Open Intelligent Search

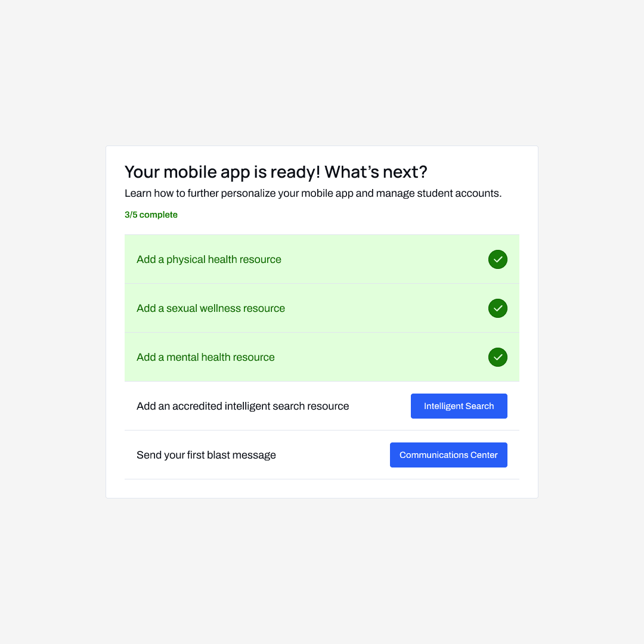tap(459, 406)
